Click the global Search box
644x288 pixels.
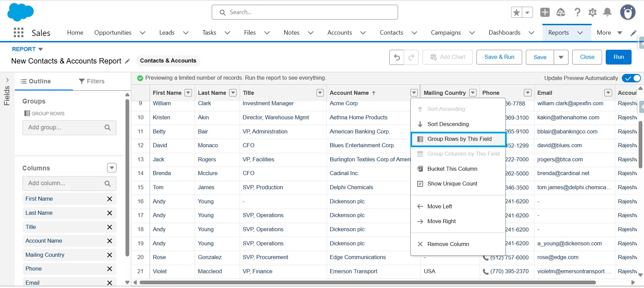pos(305,12)
